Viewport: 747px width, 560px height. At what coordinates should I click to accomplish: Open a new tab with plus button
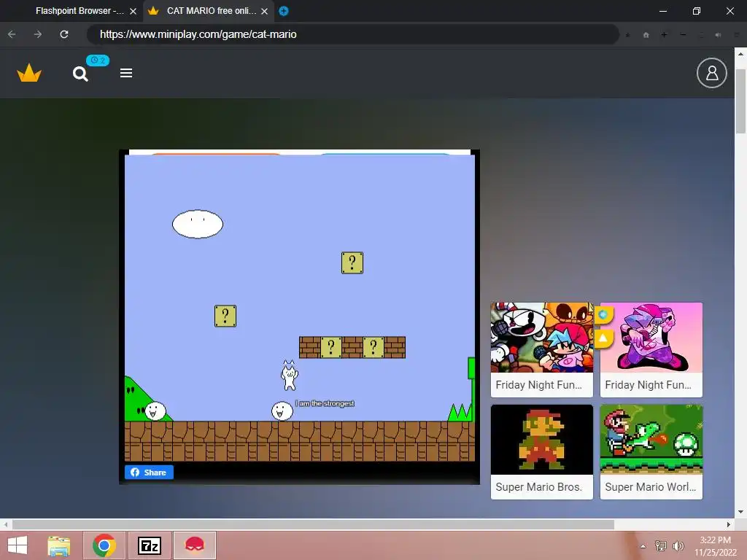pyautogui.click(x=284, y=11)
